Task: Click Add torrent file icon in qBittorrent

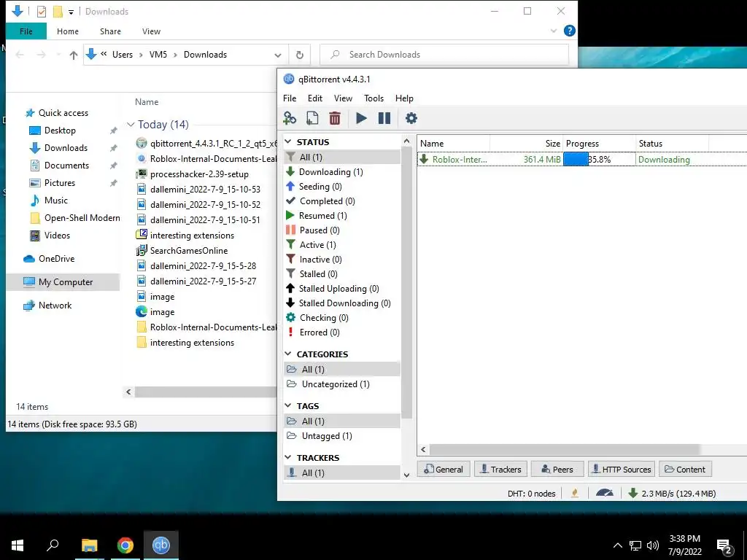Action: pos(312,118)
